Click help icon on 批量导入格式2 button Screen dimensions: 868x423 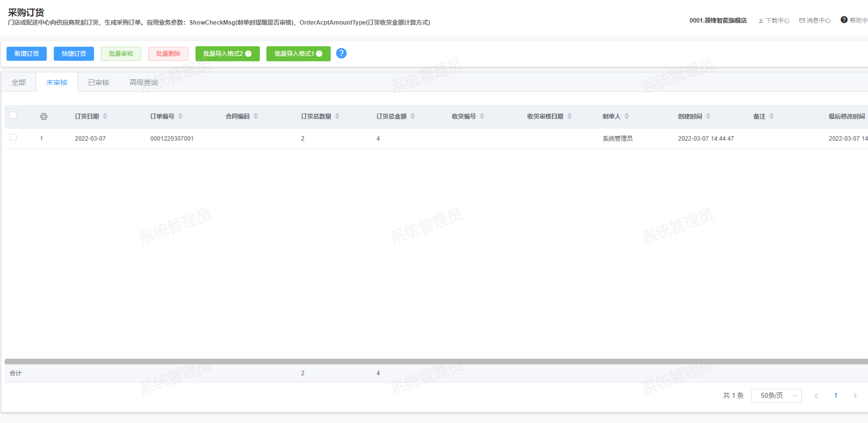248,54
